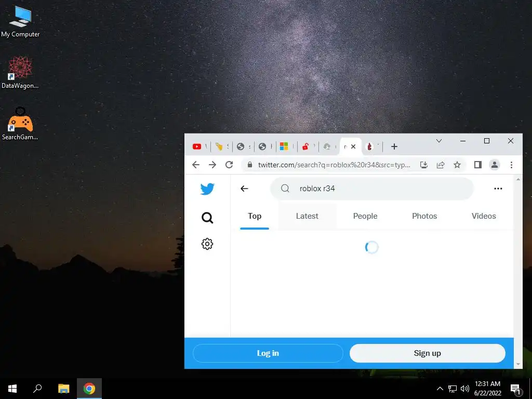Open File Explorer from taskbar

click(x=63, y=389)
